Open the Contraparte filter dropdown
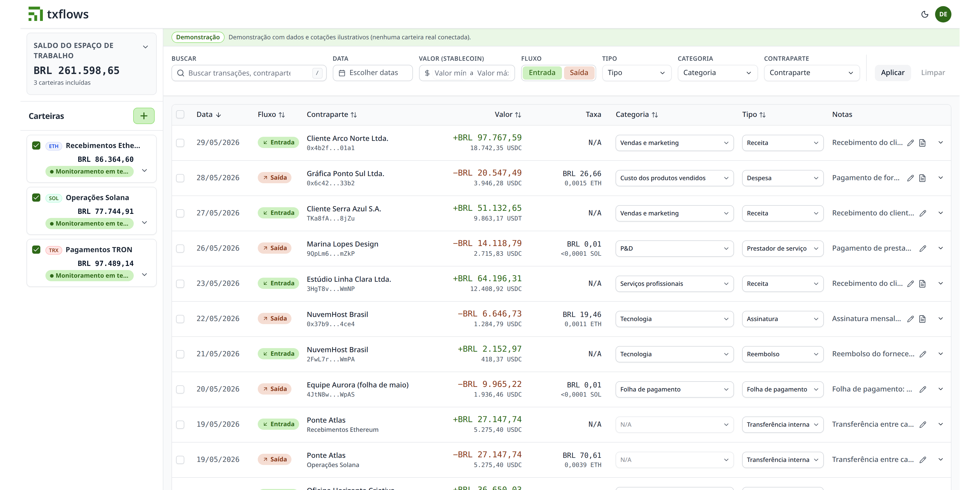The image size is (980, 490). click(812, 73)
